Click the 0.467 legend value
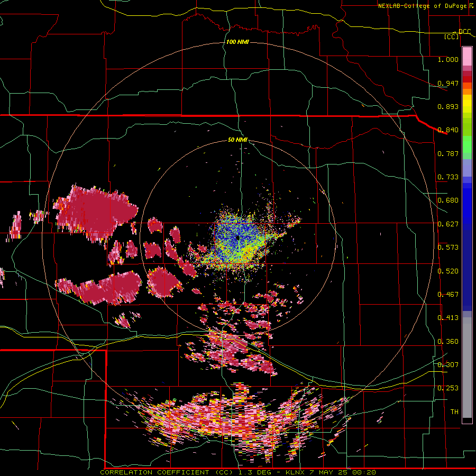The image size is (476, 476). [448, 295]
